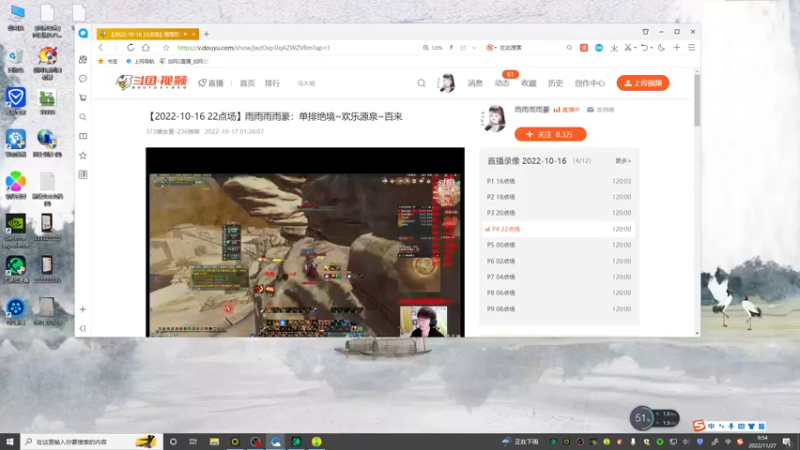Open the 书签 bookmarks folder

108,61
